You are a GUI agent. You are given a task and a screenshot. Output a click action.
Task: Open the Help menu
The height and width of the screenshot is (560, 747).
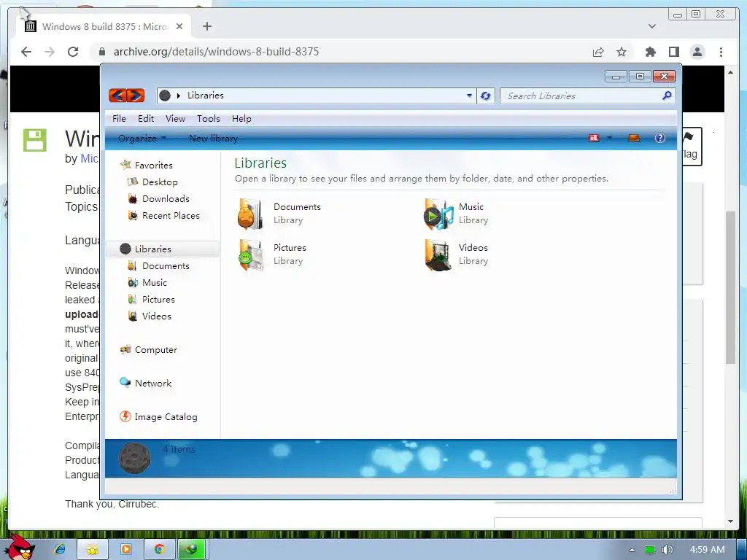click(241, 119)
